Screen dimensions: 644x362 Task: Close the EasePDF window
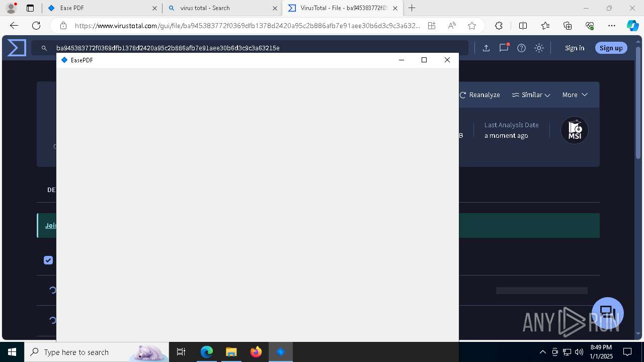447,60
